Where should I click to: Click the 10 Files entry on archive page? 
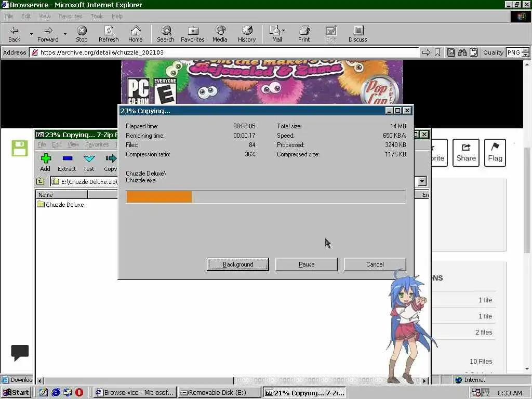(481, 362)
